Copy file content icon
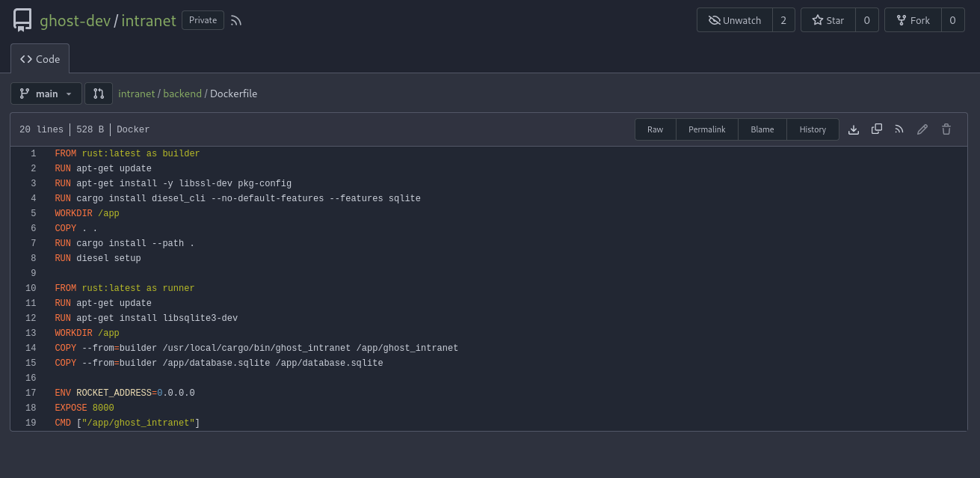 [x=877, y=129]
